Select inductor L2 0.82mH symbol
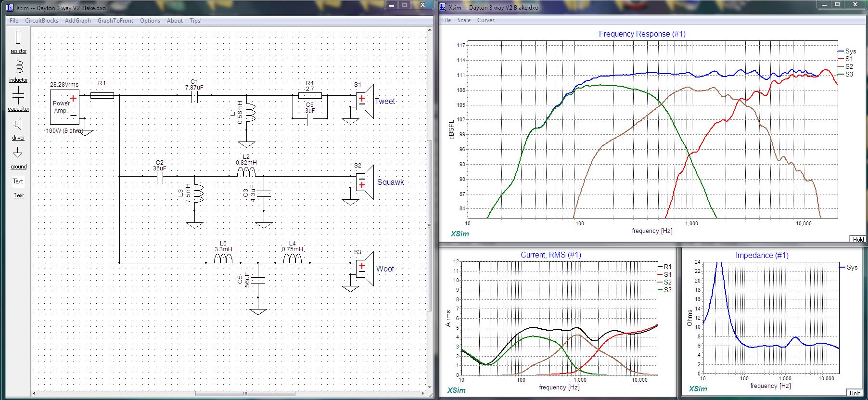Screen dimensions: 868x400 tap(246, 173)
